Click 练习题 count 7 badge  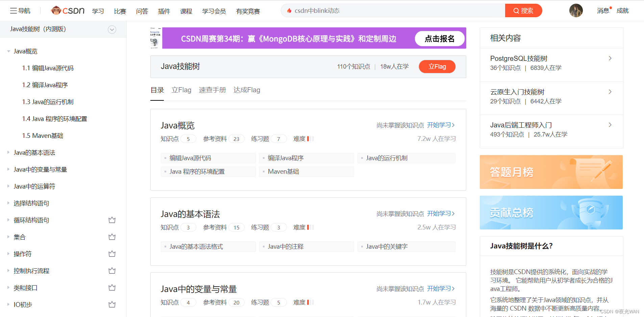(x=279, y=139)
